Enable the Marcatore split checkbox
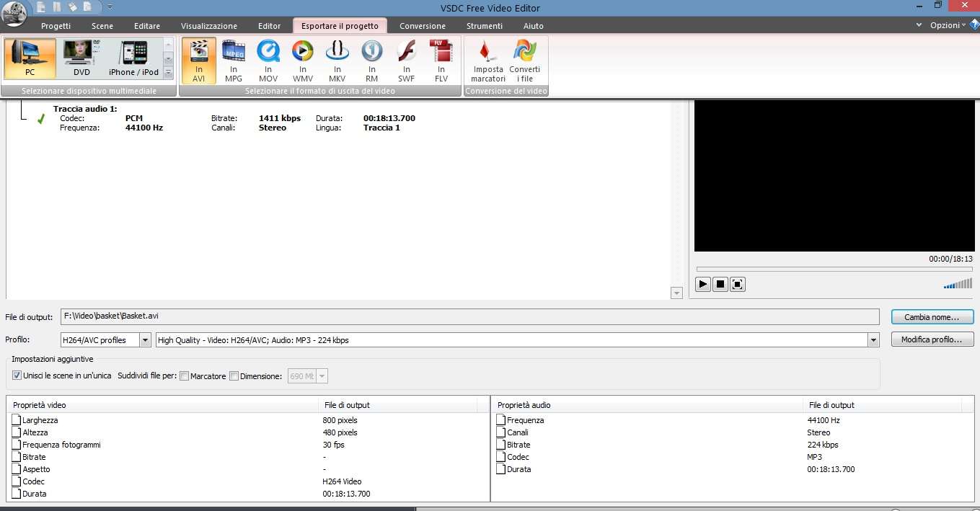This screenshot has height=511, width=980. [x=185, y=376]
